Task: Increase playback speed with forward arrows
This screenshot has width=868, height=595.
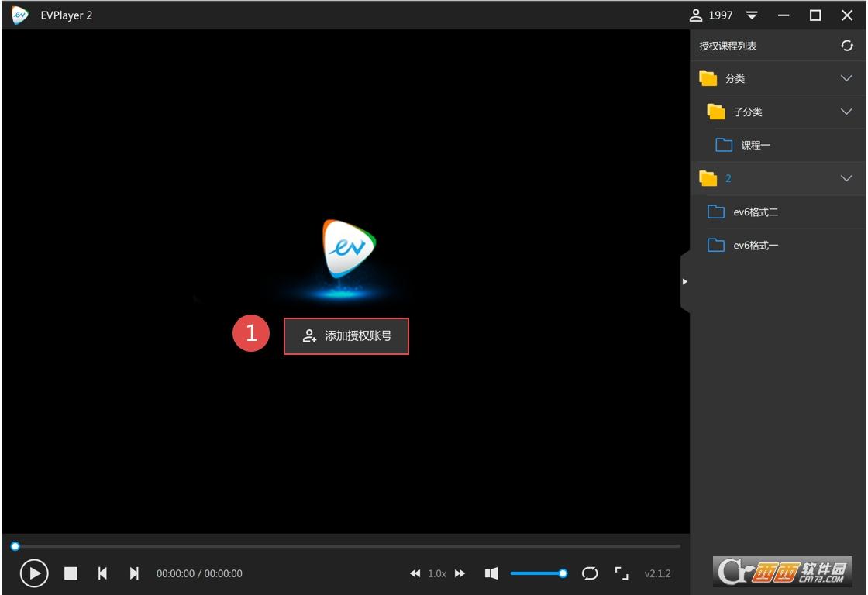Action: pos(460,573)
